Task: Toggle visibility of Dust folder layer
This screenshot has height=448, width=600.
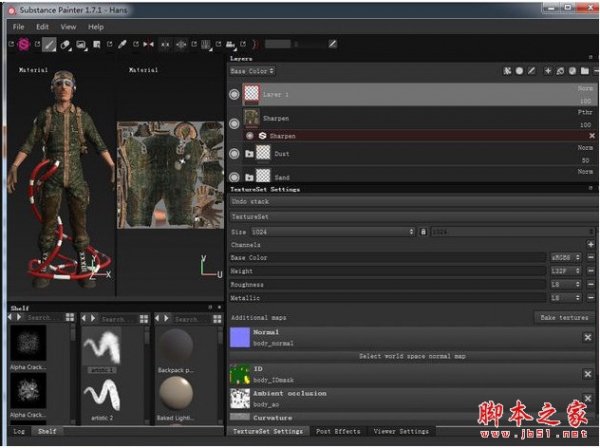Action: click(235, 154)
